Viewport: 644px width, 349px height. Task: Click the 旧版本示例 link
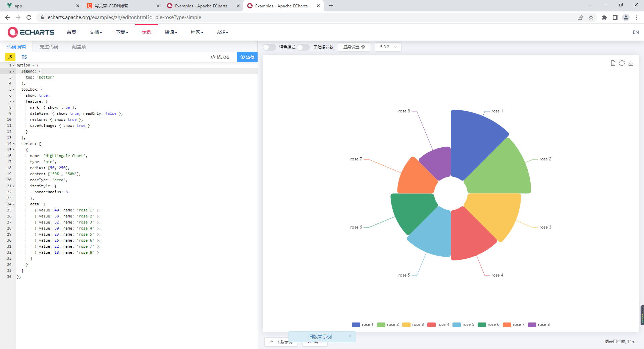[x=320, y=337]
